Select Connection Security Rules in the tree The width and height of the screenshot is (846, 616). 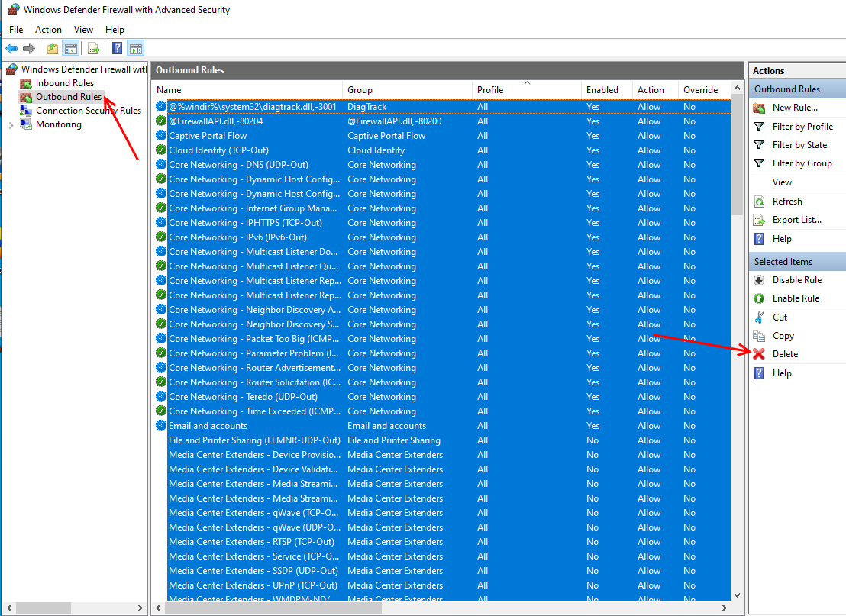(89, 111)
